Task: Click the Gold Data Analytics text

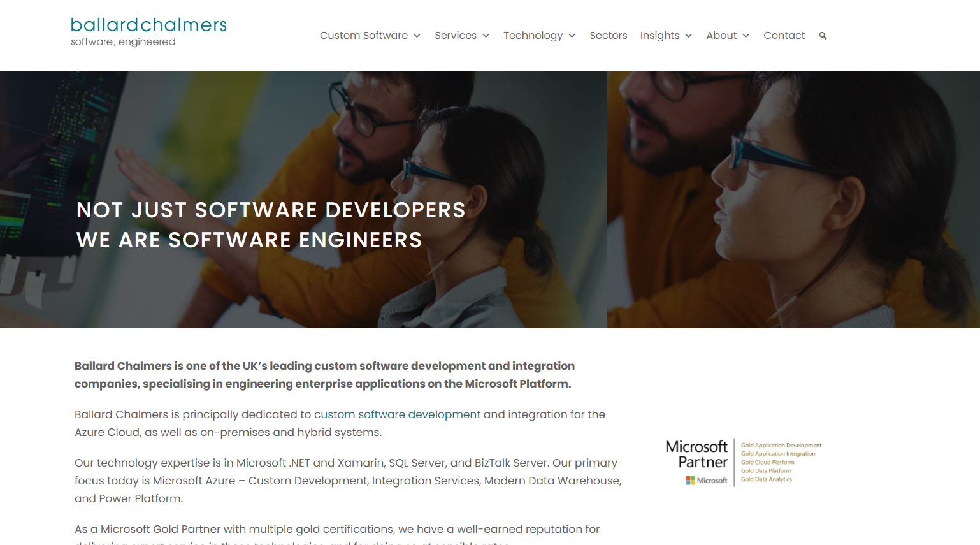Action: pyautogui.click(x=766, y=479)
